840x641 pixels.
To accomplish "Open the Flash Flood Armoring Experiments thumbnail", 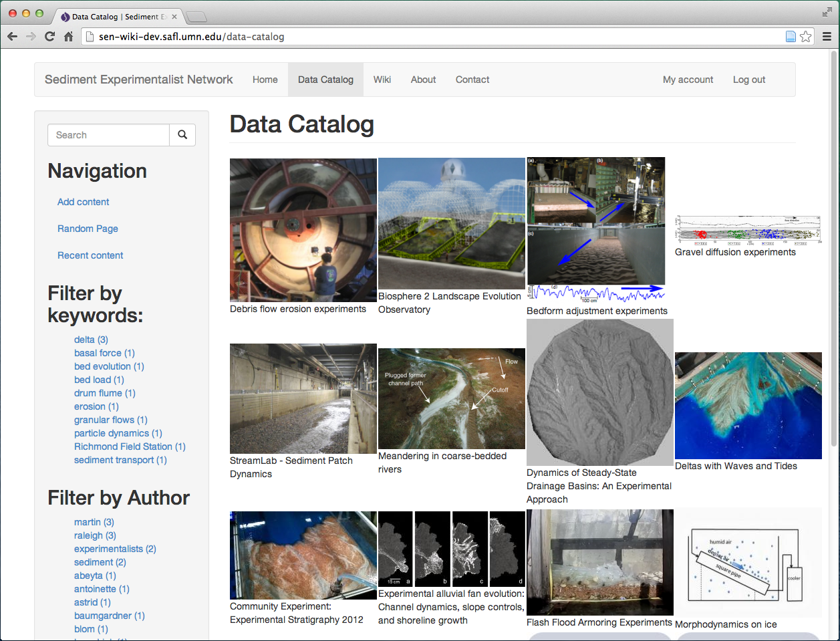I will tap(600, 562).
